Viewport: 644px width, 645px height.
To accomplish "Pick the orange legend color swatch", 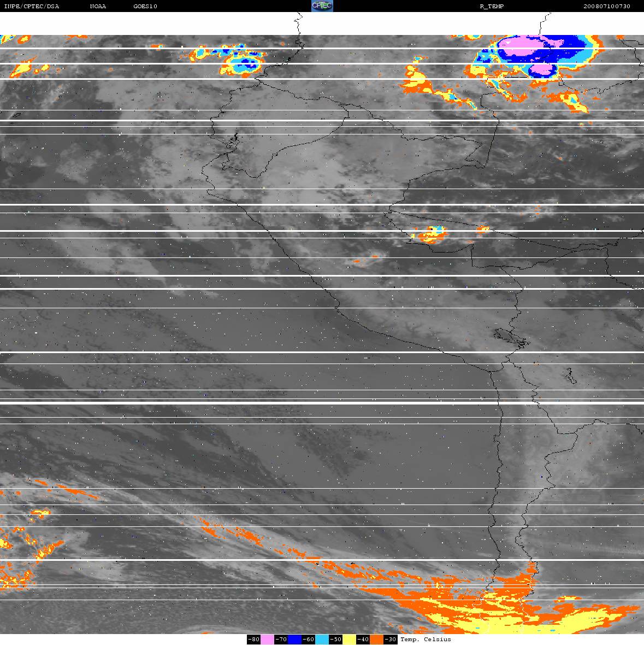I will (x=377, y=639).
